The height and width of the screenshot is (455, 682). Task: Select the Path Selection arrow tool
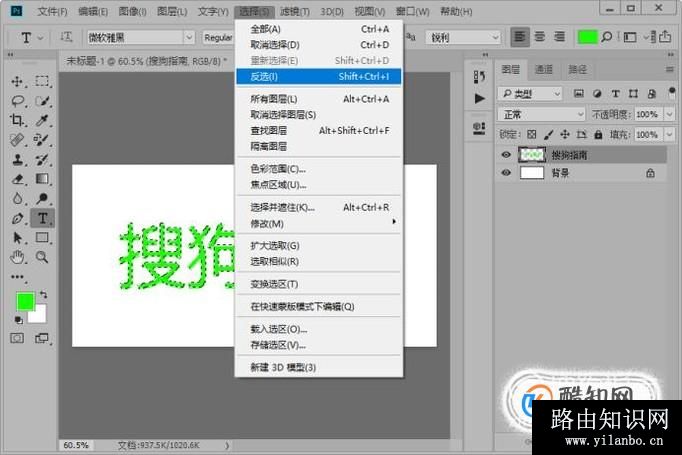click(x=17, y=238)
